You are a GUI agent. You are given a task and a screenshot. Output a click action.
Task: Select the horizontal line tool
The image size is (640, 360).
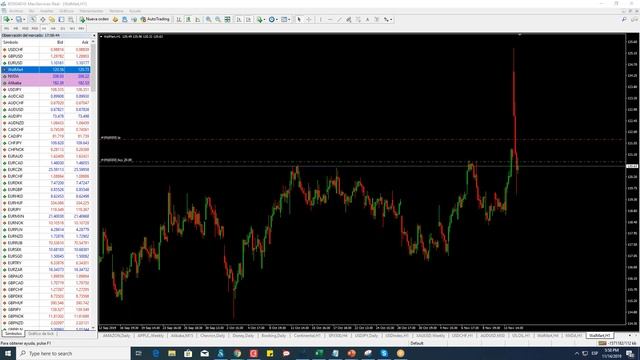330,19
